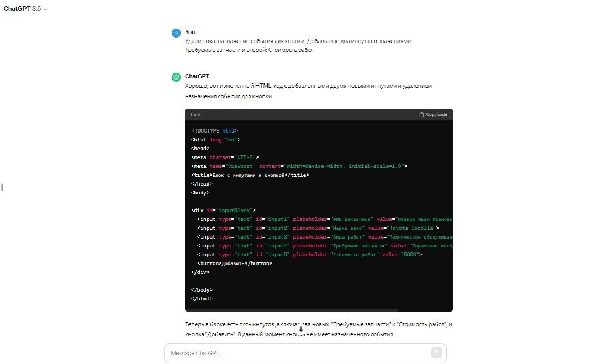Focus the Message ChatGPT input field
The image size is (596, 364).
[298, 353]
